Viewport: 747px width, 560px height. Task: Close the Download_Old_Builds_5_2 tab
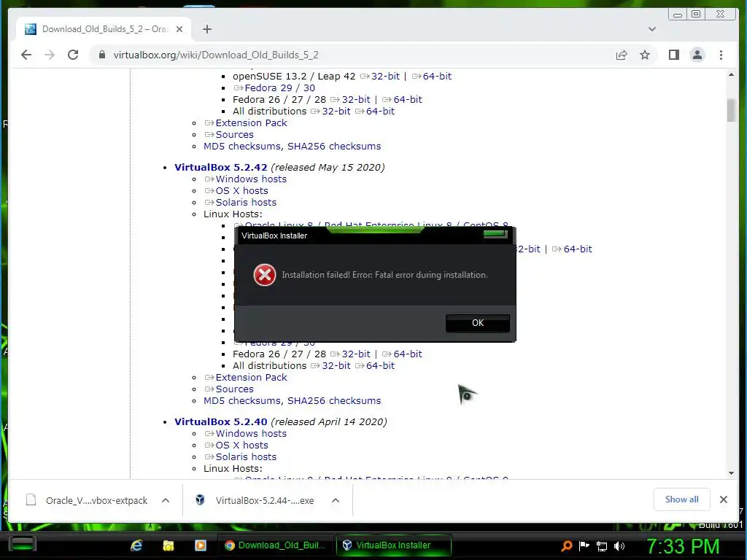(179, 29)
